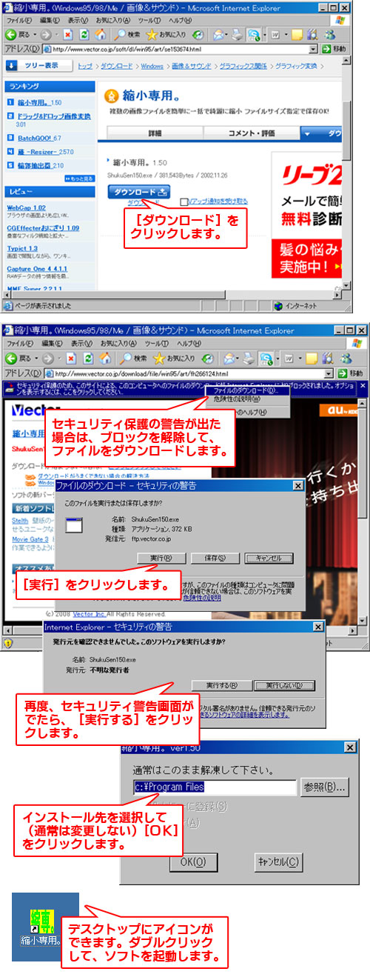Open the ツール(T) menu in the detail-page window
Screen dimensions: 370x980
(x=148, y=19)
